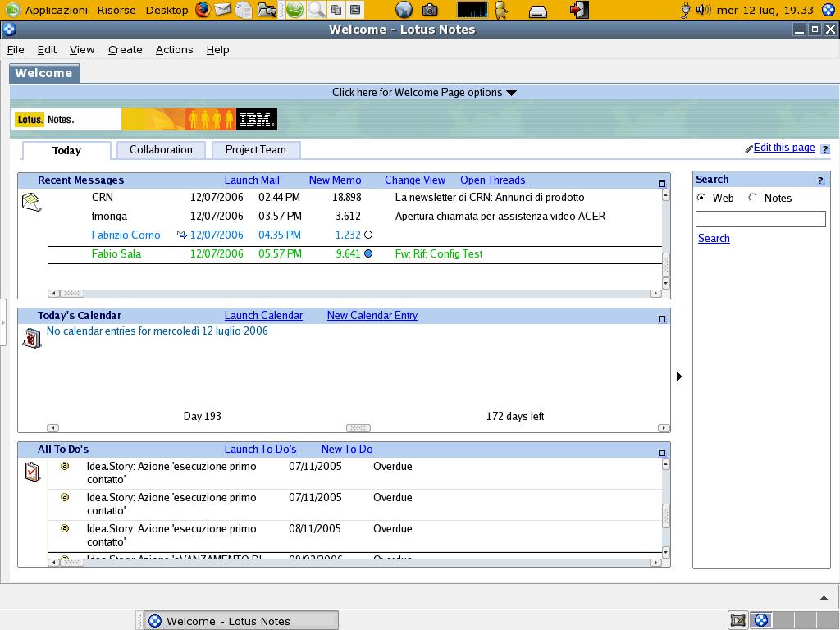Click the green SUSE menu icon
The height and width of the screenshot is (630, 840).
(12, 10)
